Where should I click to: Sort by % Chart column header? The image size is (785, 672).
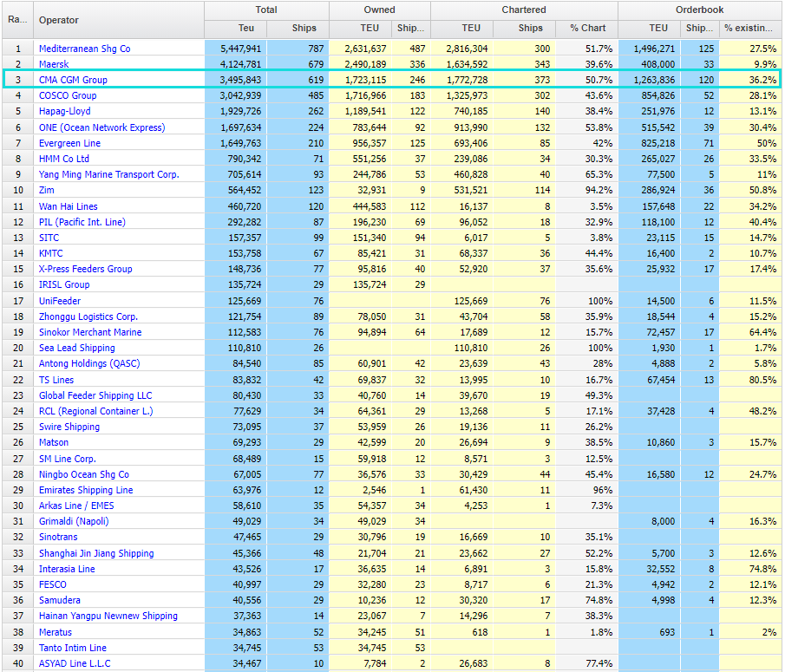click(586, 29)
